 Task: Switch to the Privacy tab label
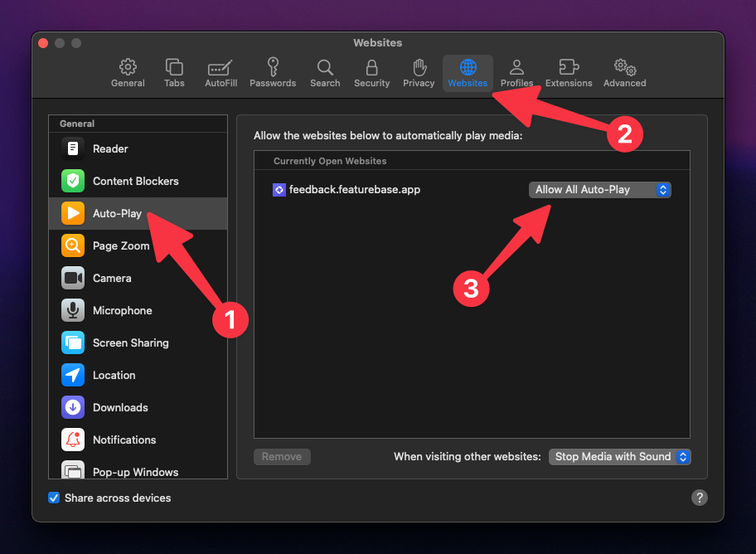419,83
